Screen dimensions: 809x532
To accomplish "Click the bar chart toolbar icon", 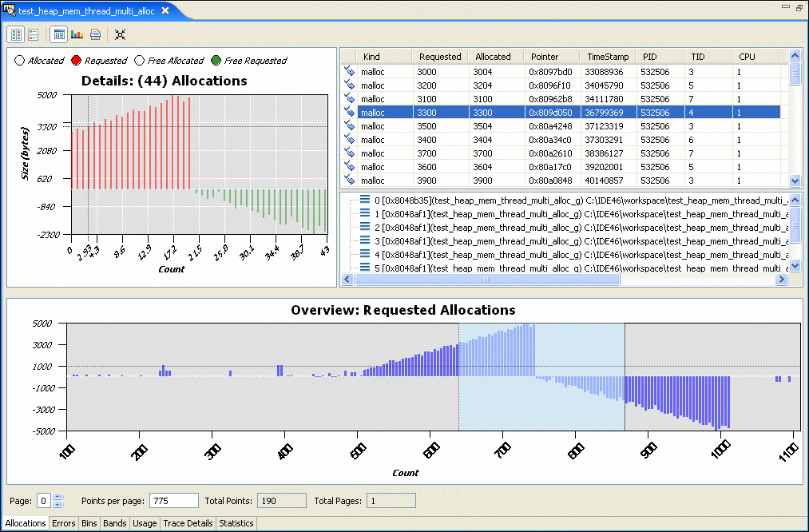I will [x=77, y=34].
